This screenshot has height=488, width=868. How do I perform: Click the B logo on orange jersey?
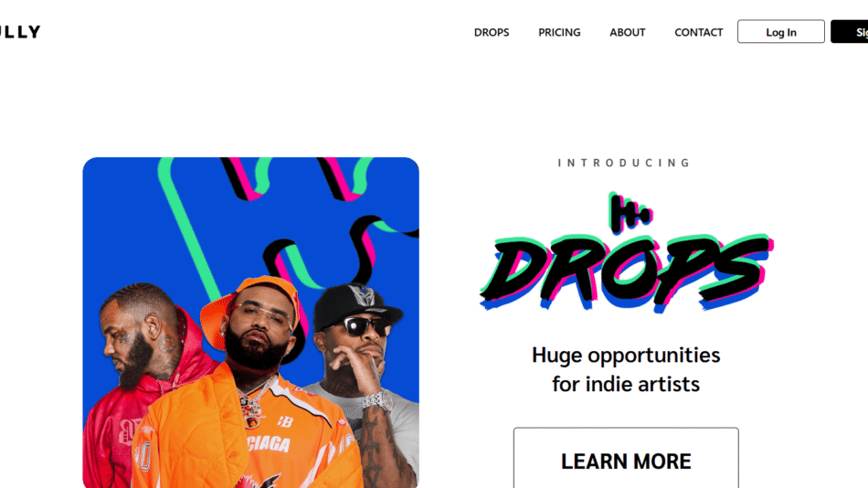284,422
